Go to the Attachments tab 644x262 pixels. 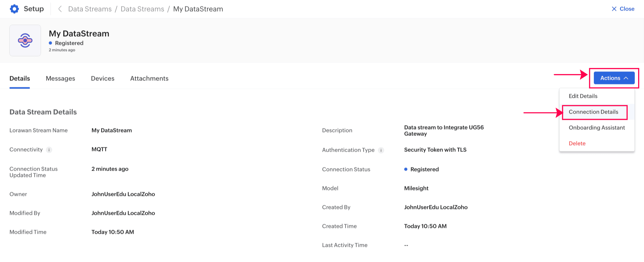[149, 78]
